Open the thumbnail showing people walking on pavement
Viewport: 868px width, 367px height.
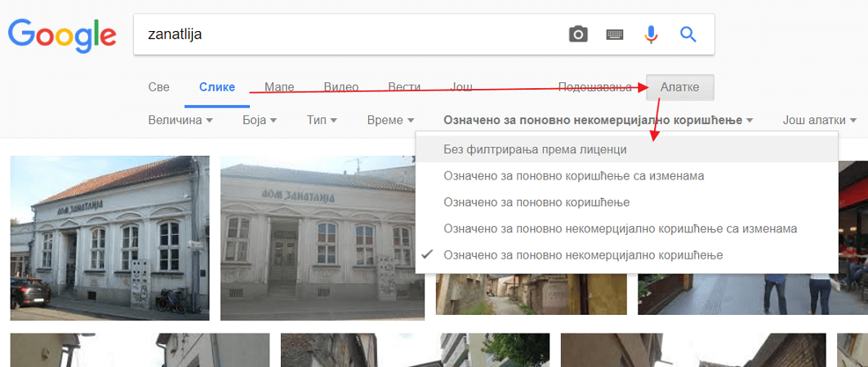pos(753,294)
